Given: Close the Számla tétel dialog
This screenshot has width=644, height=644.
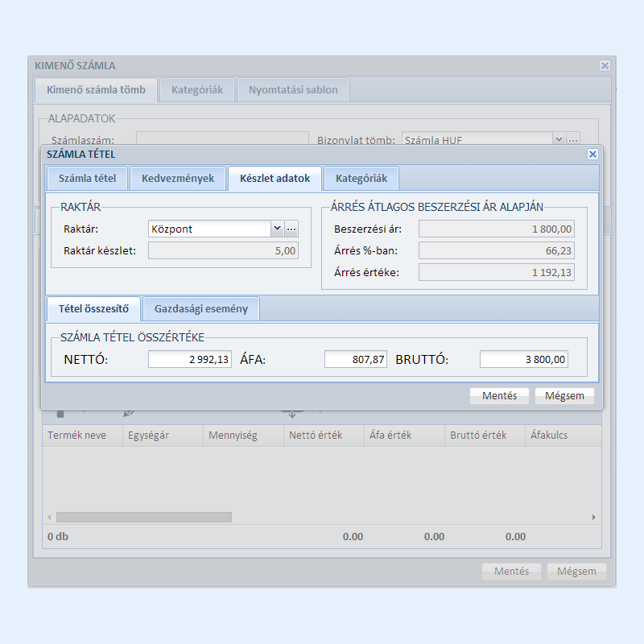Looking at the screenshot, I should (592, 154).
